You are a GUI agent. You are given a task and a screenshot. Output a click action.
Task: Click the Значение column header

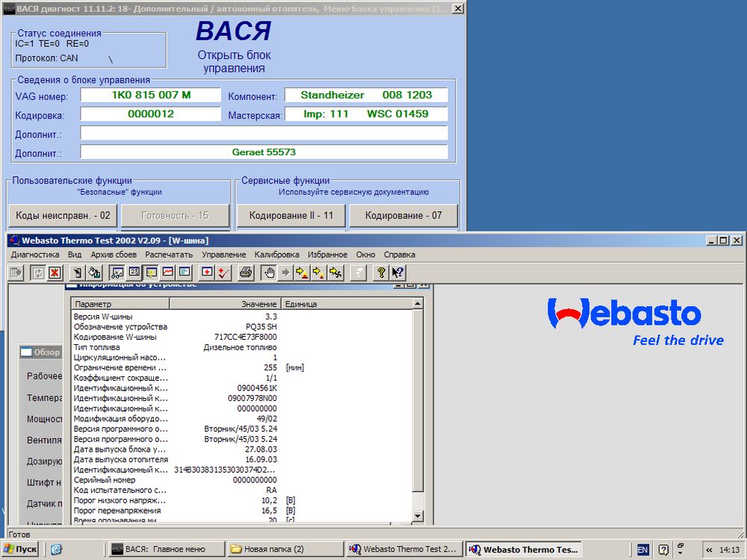click(x=225, y=304)
